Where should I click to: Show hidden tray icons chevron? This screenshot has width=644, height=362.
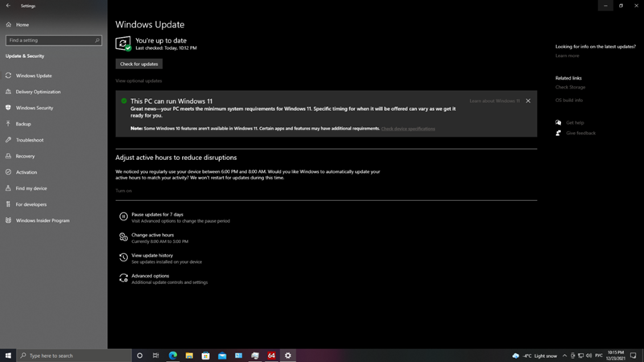pos(565,356)
